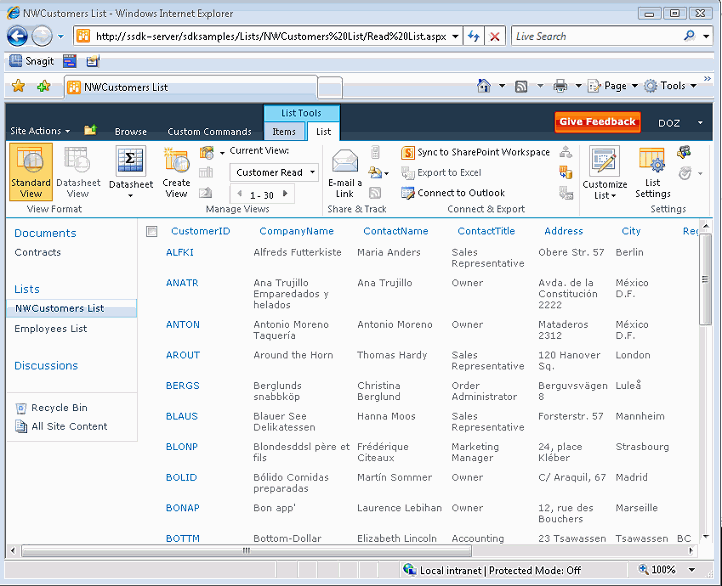This screenshot has width=722, height=586.
Task: Switch to Datasheet View
Action: (78, 172)
